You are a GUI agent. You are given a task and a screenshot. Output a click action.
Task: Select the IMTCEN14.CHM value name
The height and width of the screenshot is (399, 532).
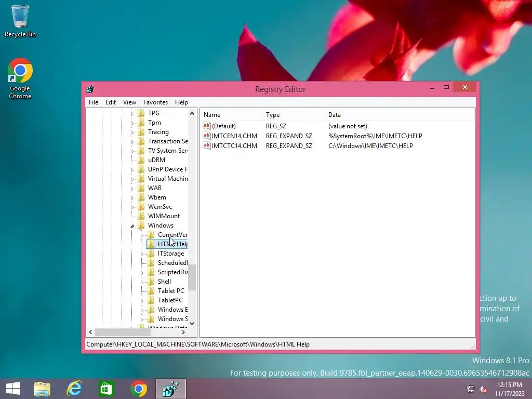point(234,136)
